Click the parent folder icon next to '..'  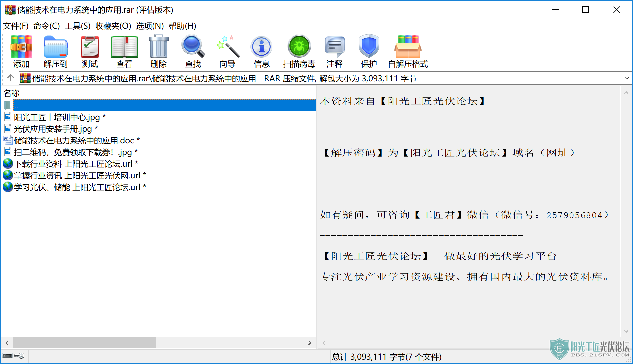[7, 105]
